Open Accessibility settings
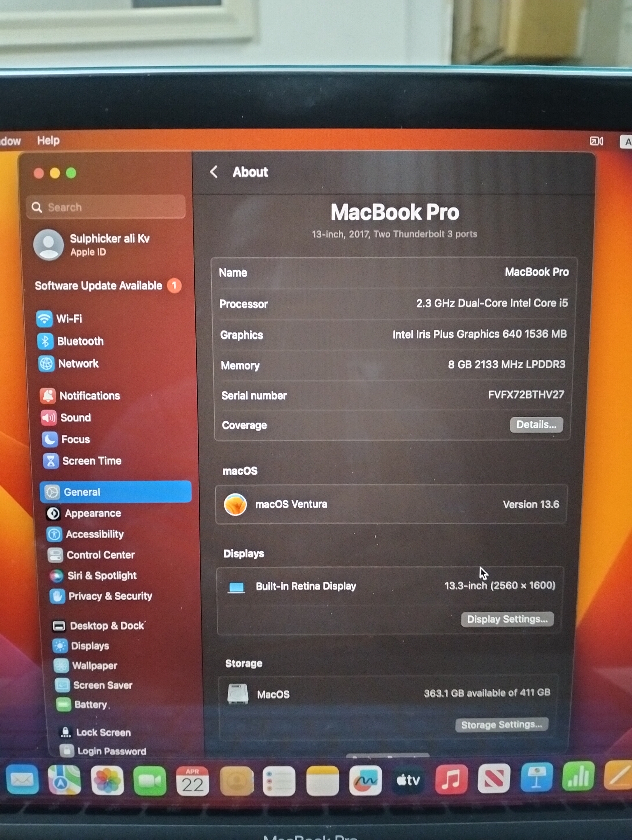Viewport: 632px width, 840px height. [85, 534]
